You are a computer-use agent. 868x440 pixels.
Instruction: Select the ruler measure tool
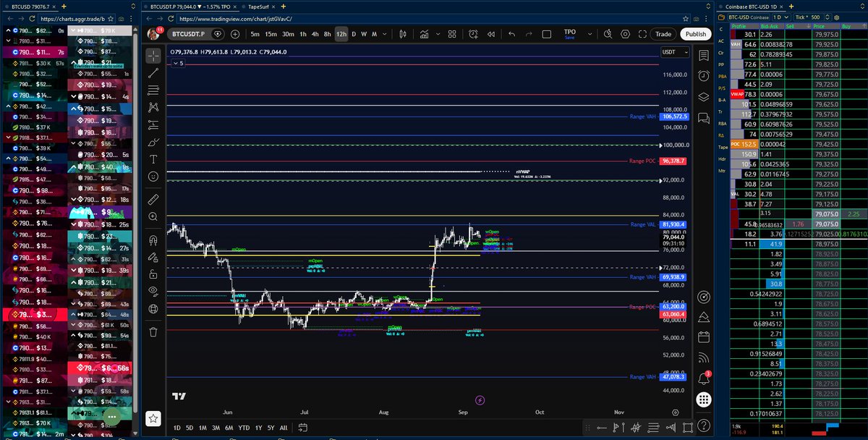click(153, 199)
